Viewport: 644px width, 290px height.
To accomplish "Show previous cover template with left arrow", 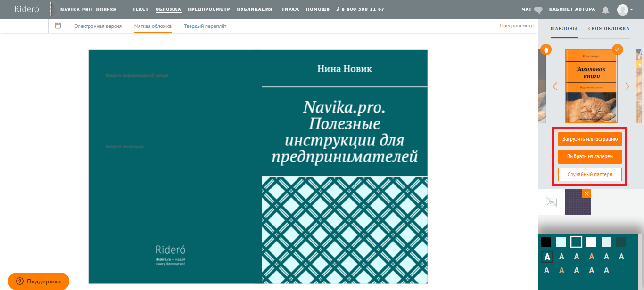I will tap(555, 86).
